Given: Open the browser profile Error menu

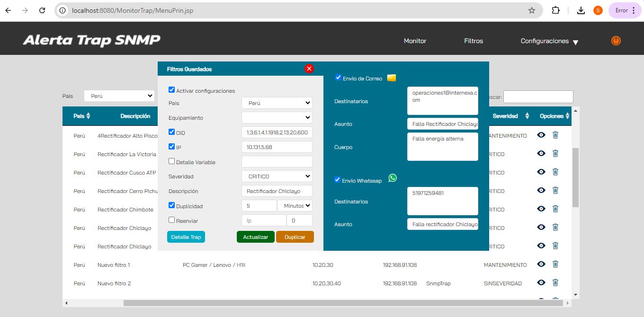Looking at the screenshot, I should (x=625, y=10).
